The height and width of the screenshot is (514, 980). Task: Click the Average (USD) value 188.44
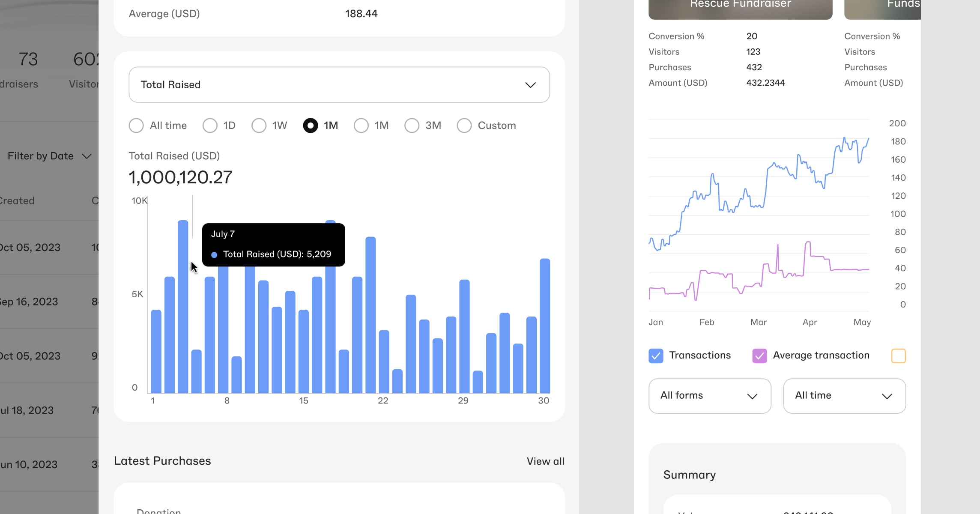point(361,14)
